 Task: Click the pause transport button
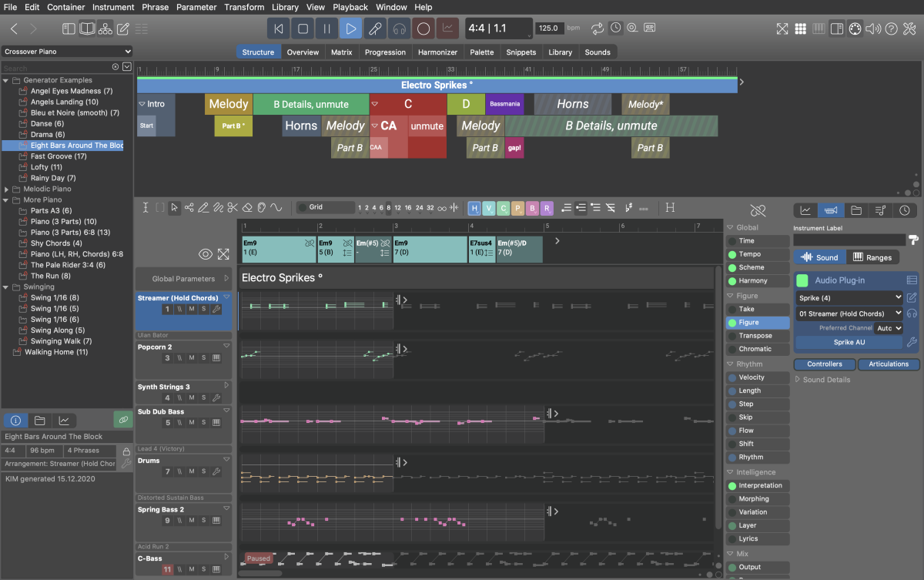tap(327, 28)
